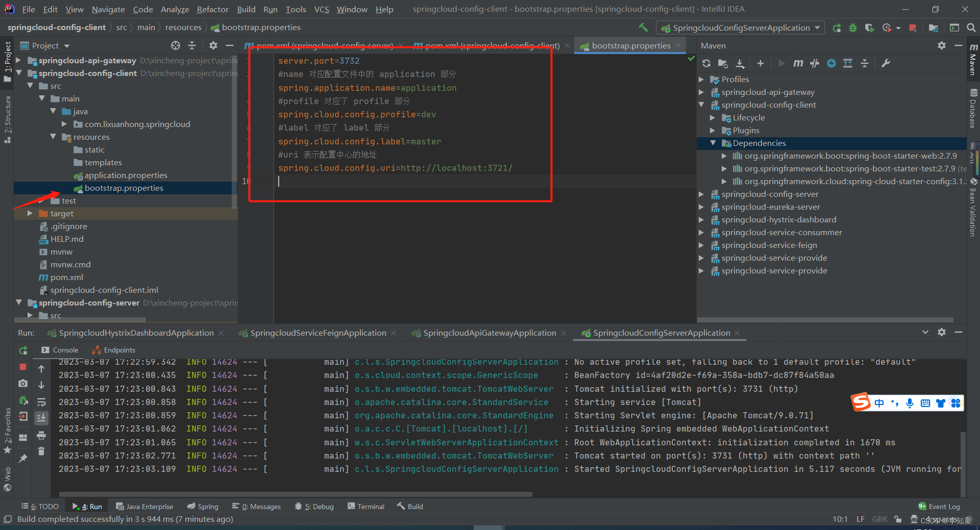Click Download Sources icon in Maven panel

pyautogui.click(x=740, y=63)
